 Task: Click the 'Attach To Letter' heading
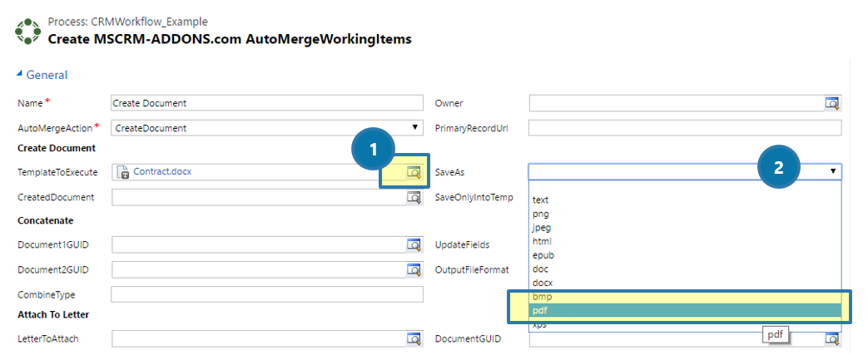tap(53, 314)
